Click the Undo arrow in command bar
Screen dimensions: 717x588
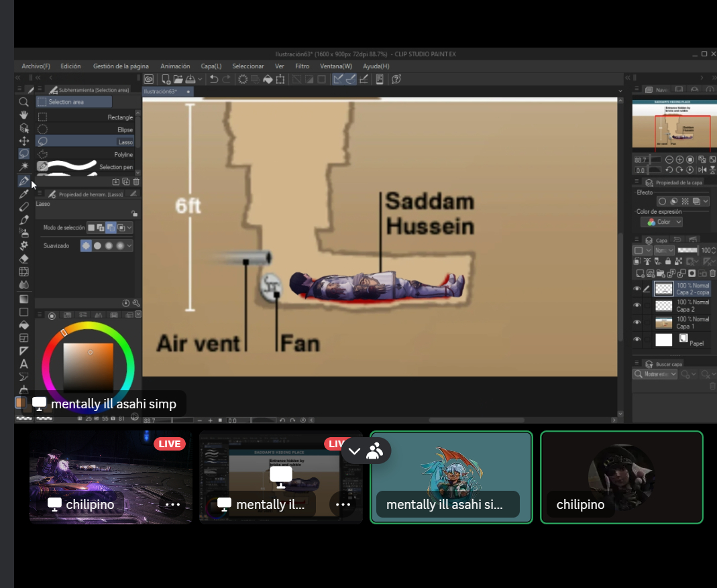click(213, 79)
